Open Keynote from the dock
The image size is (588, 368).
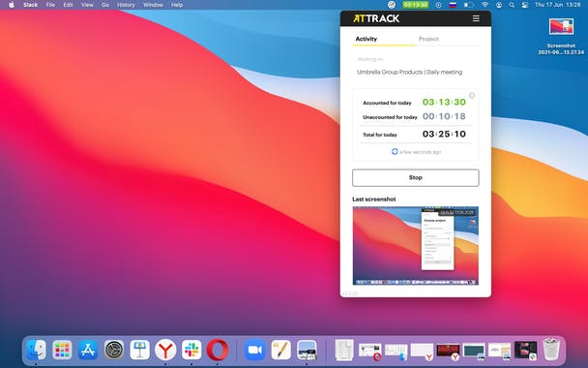tap(139, 350)
